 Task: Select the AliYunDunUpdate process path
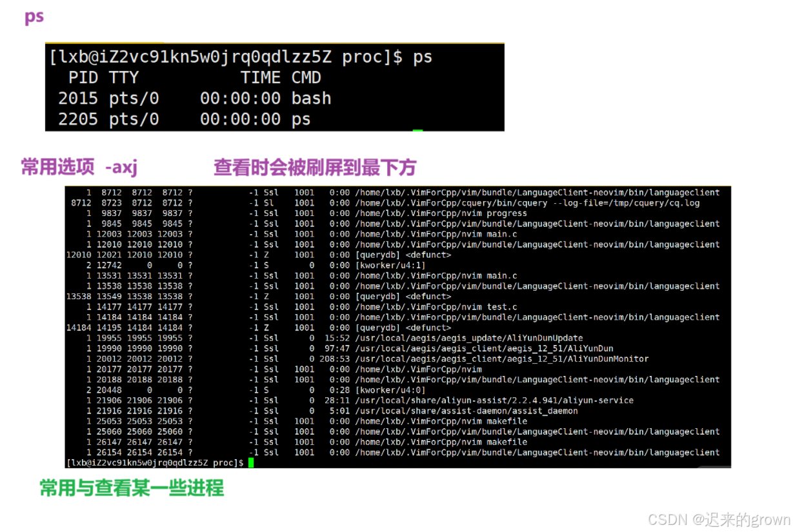tap(469, 338)
